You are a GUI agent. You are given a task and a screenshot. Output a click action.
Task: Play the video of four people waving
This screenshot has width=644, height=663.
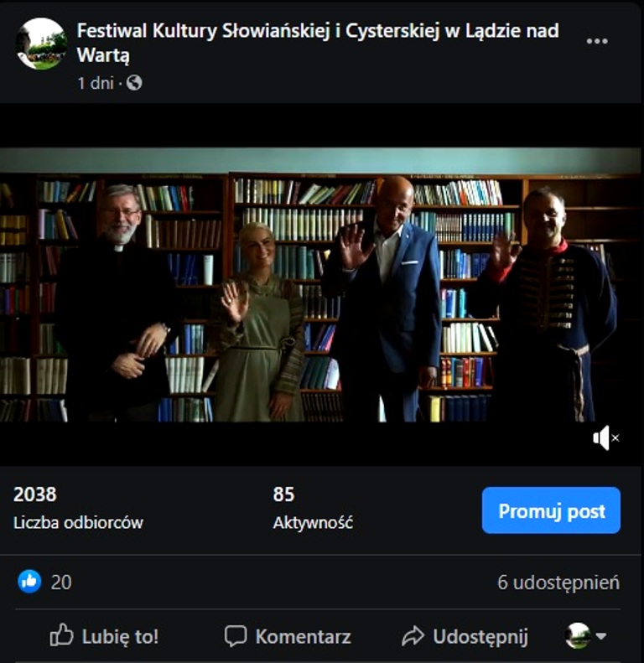pyautogui.click(x=320, y=284)
